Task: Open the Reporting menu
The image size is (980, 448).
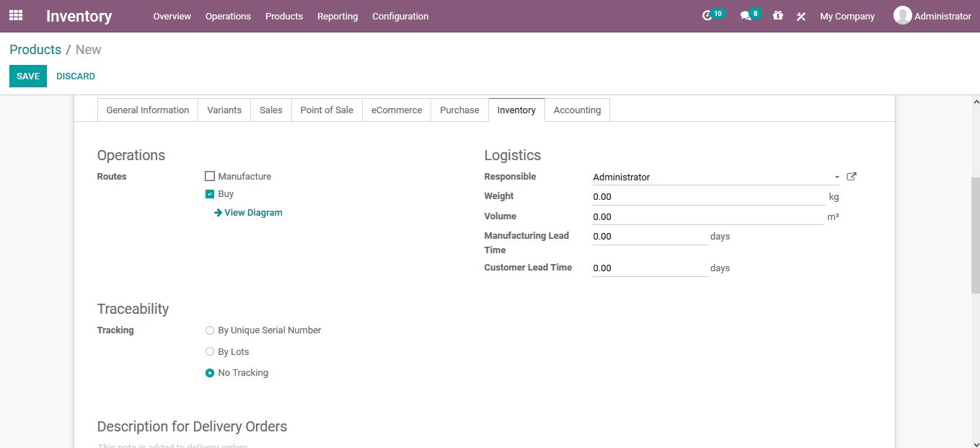Action: pyautogui.click(x=337, y=16)
